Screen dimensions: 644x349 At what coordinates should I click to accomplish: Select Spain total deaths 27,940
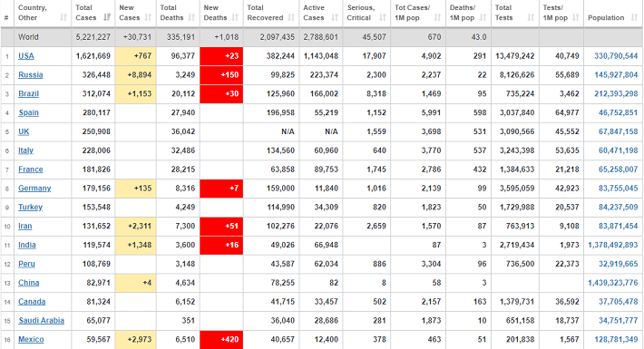click(182, 112)
